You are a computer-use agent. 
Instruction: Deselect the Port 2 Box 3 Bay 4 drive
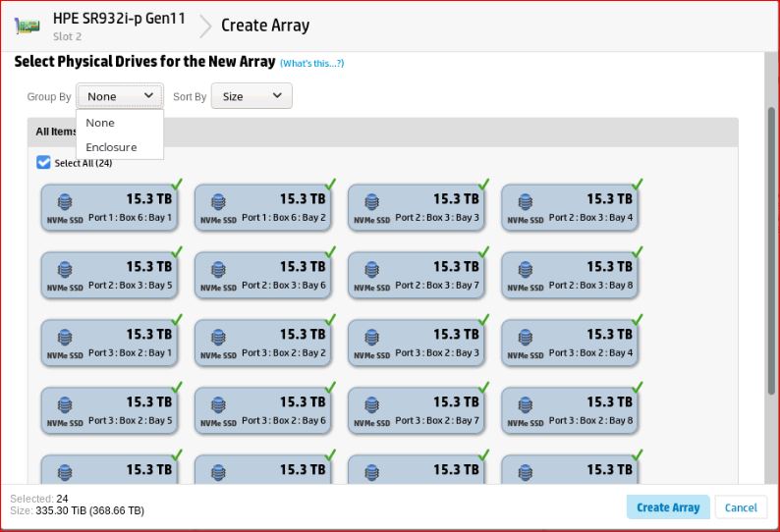click(x=570, y=207)
